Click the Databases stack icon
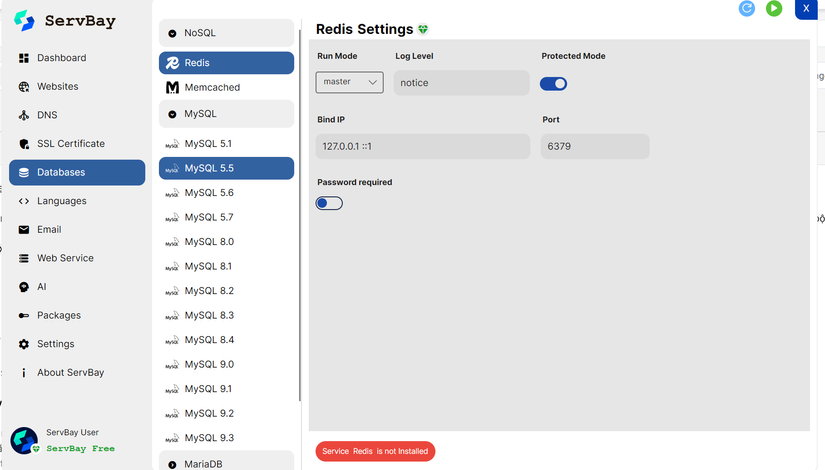The height and width of the screenshot is (470, 825). 24,173
